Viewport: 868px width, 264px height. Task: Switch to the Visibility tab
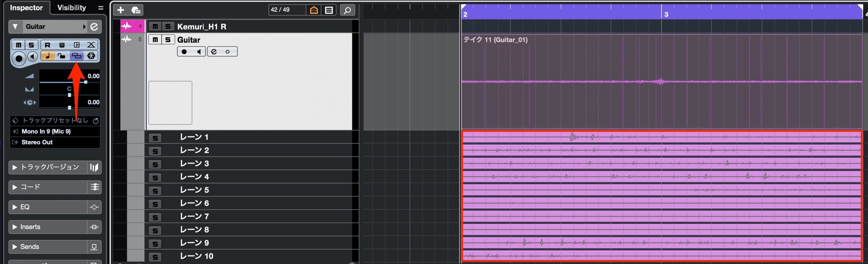[x=72, y=8]
